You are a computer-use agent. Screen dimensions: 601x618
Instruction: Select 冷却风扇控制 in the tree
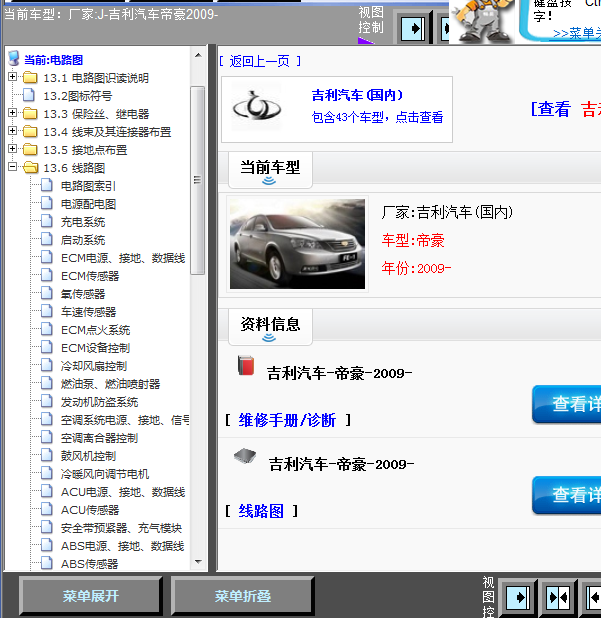pos(94,366)
